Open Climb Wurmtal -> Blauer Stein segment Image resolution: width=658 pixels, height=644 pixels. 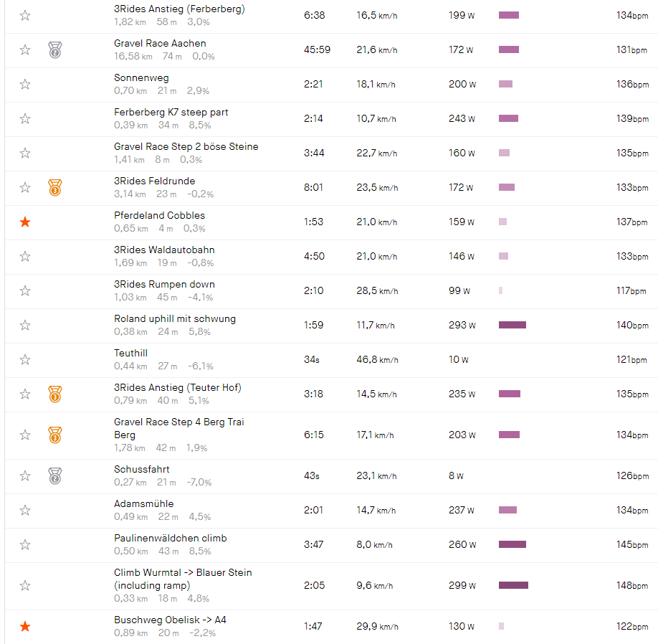coord(183,573)
